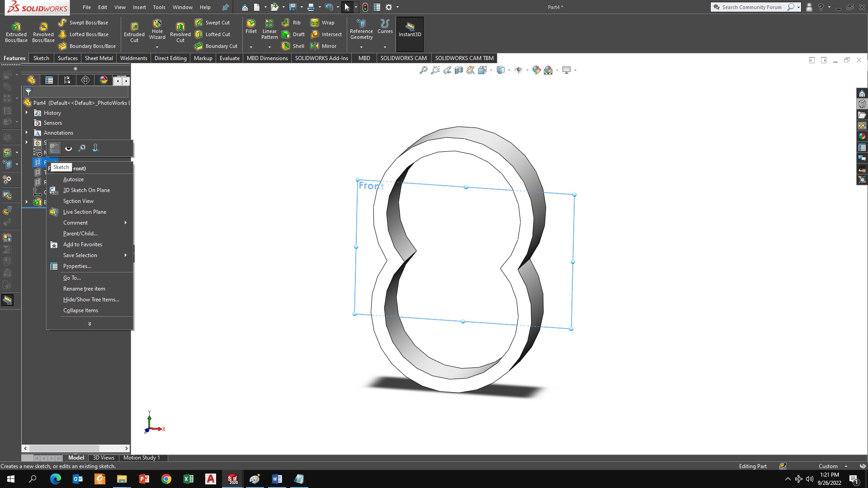
Task: Click the Zoom to Fit magnifier icon
Action: coord(424,70)
